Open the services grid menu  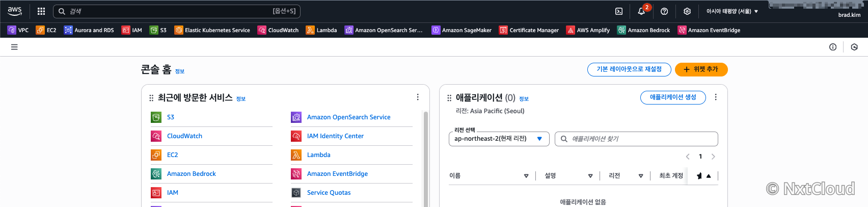click(41, 11)
